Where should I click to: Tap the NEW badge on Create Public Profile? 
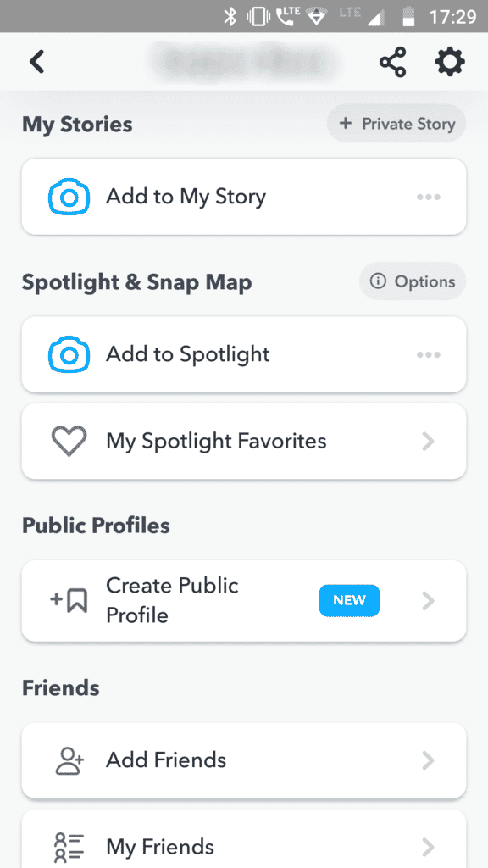click(349, 601)
